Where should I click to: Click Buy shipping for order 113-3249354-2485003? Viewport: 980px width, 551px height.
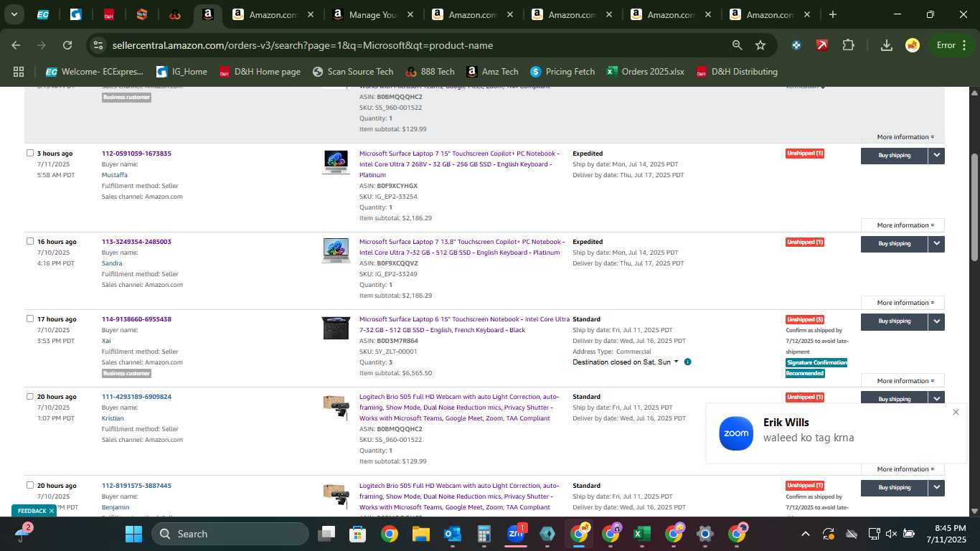895,244
